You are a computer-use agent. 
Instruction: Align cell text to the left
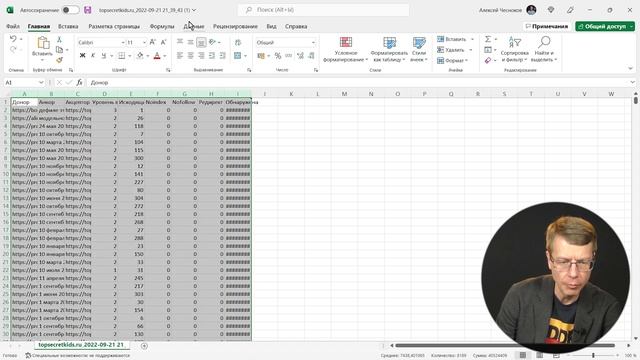[180, 56]
